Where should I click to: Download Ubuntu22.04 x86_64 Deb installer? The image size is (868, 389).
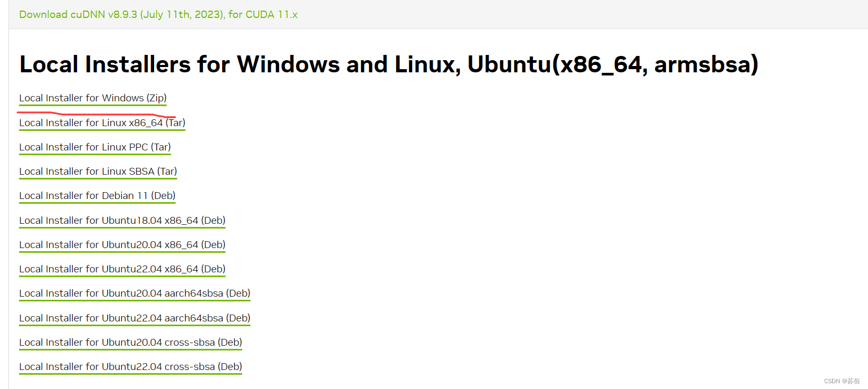click(122, 269)
